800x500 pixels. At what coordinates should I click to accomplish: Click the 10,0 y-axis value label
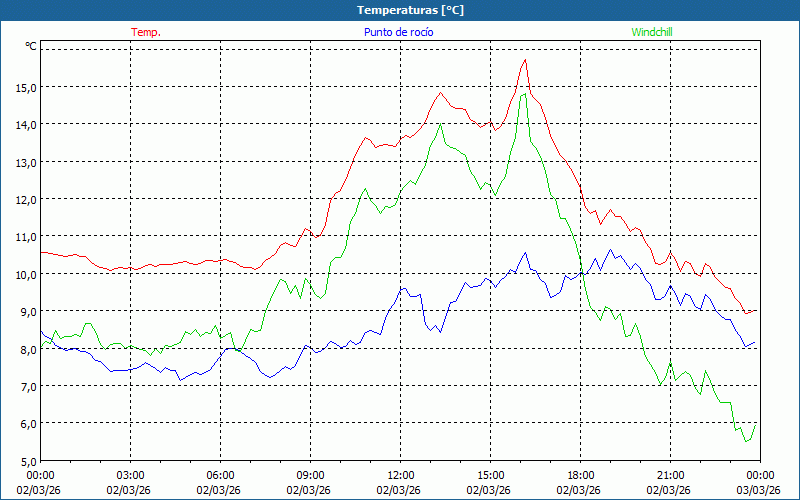pyautogui.click(x=26, y=274)
